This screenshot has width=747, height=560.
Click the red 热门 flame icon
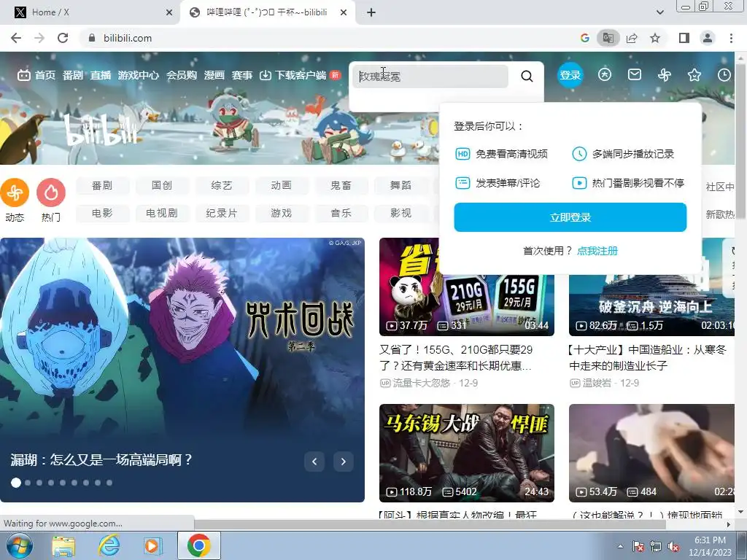click(x=51, y=192)
